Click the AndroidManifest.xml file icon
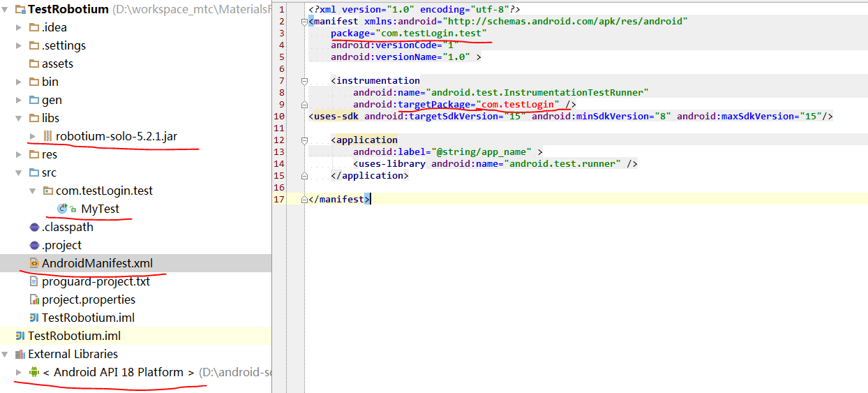 click(34, 264)
